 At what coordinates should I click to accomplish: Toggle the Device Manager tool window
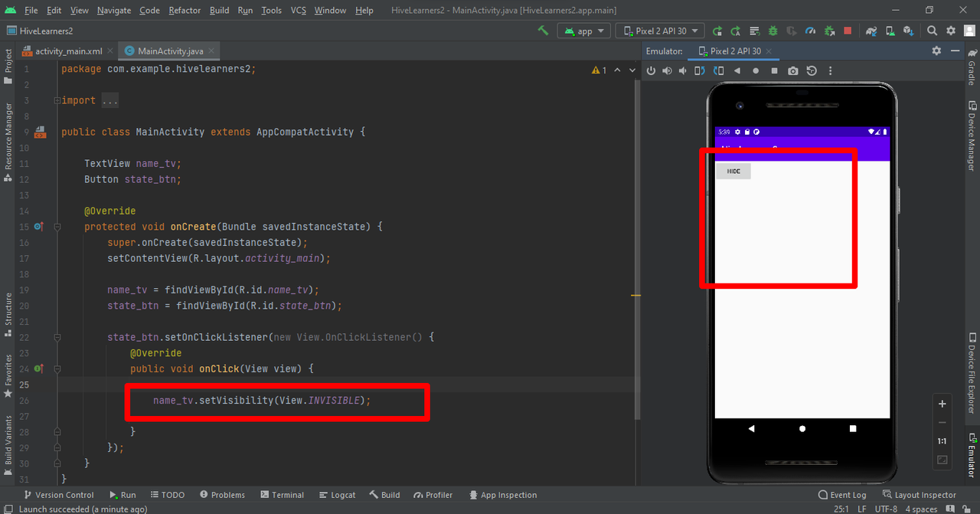click(972, 136)
